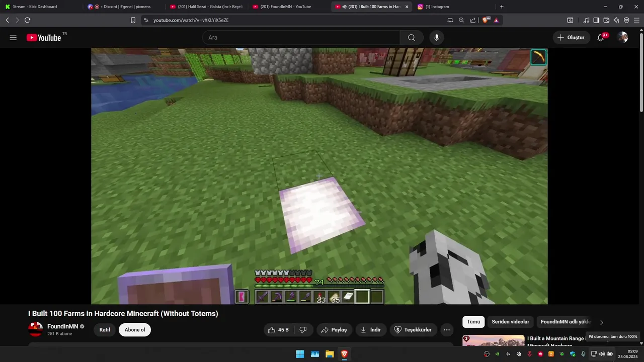The width and height of the screenshot is (644, 362).
Task: Click the video player to pause playback
Action: click(x=319, y=176)
